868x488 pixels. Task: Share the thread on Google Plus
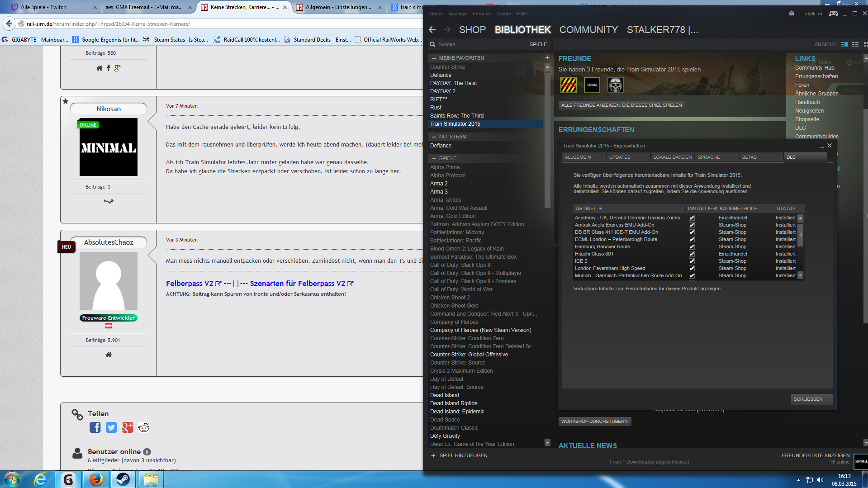click(128, 427)
